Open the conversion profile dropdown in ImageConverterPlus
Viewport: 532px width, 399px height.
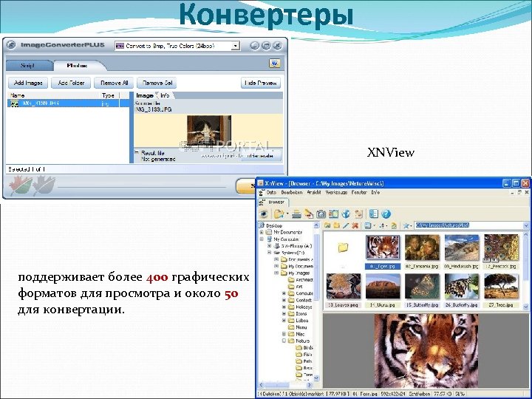coord(236,46)
